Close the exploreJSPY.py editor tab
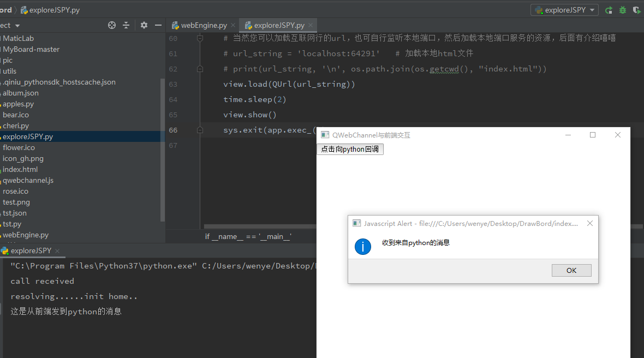The width and height of the screenshot is (644, 358). click(x=311, y=25)
